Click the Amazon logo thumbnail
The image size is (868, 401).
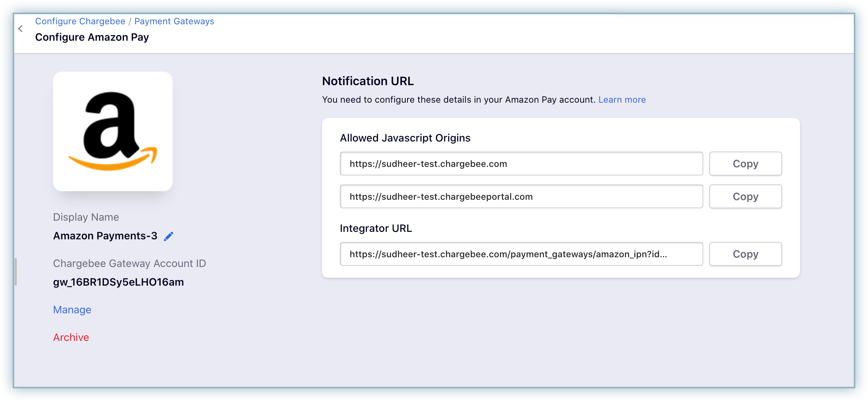(x=113, y=131)
